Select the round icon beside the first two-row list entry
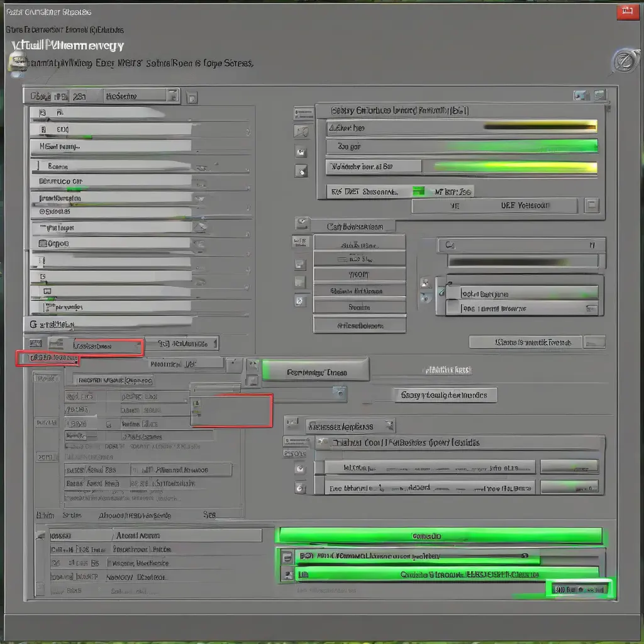The height and width of the screenshot is (644, 644). [x=300, y=469]
